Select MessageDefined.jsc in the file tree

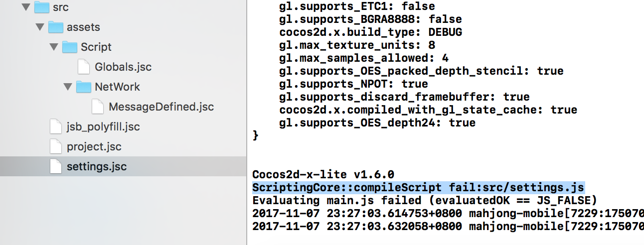coord(161,107)
